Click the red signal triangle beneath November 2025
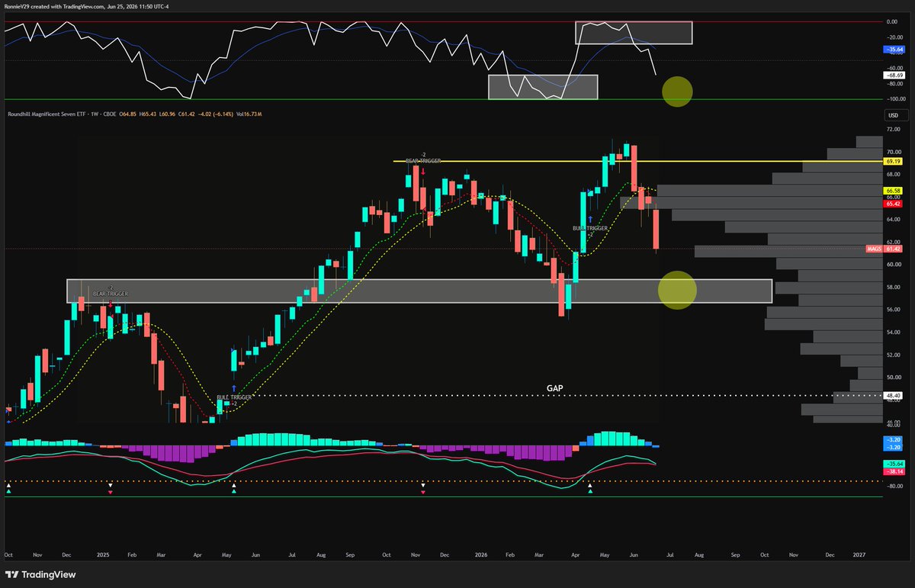Viewport: 915px width, 588px height. click(422, 493)
